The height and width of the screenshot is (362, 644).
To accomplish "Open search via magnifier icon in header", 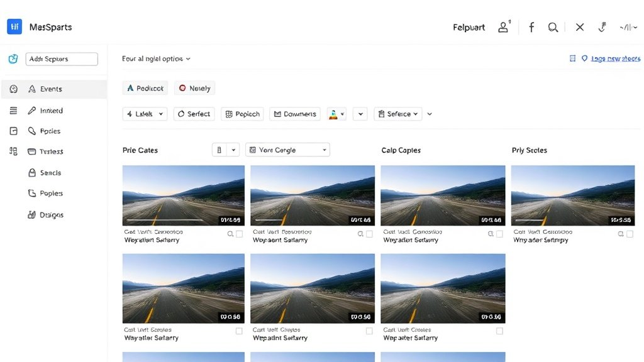I will [x=553, y=27].
